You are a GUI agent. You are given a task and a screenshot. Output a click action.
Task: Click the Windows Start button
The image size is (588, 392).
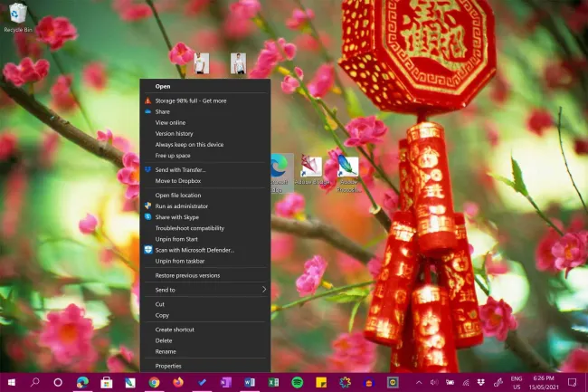[11, 382]
